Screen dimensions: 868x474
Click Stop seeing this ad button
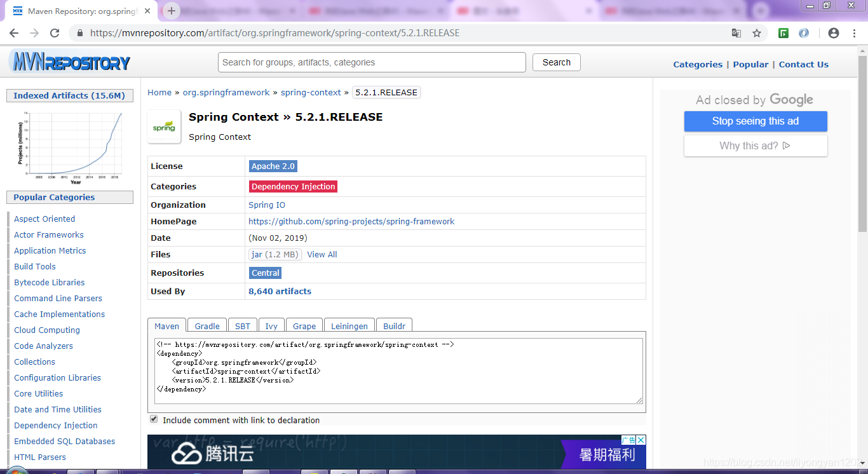[756, 121]
